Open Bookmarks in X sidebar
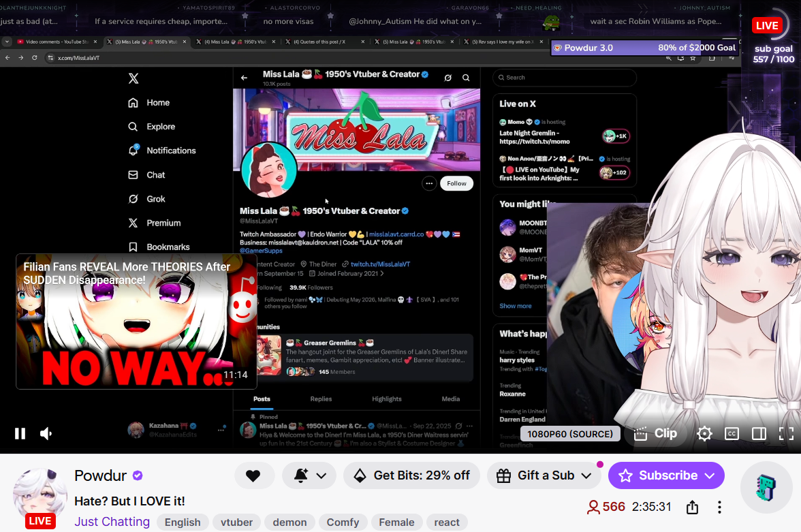The image size is (801, 532). [x=158, y=247]
